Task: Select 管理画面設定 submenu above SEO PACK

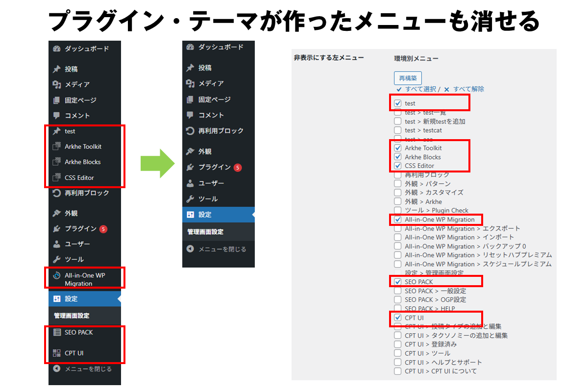Action: point(72,316)
